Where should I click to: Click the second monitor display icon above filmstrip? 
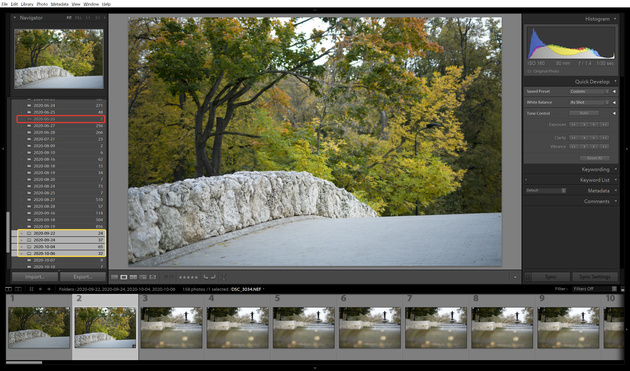click(18, 289)
